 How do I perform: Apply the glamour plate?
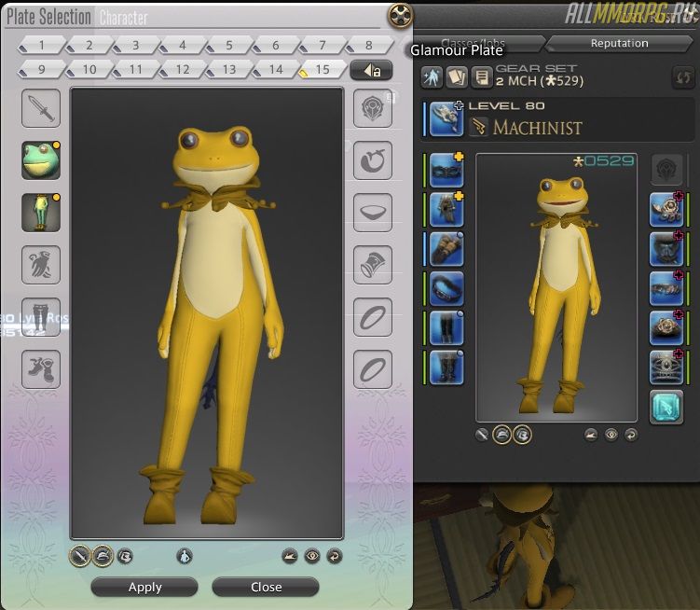[144, 587]
